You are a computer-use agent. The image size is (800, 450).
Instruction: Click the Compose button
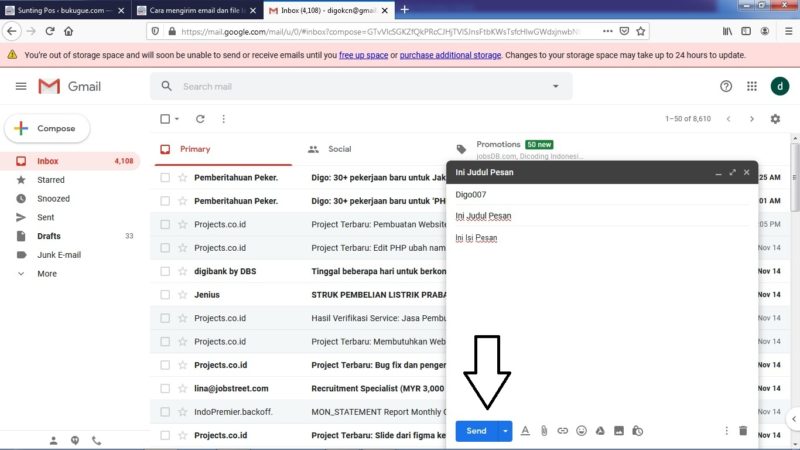click(x=47, y=129)
